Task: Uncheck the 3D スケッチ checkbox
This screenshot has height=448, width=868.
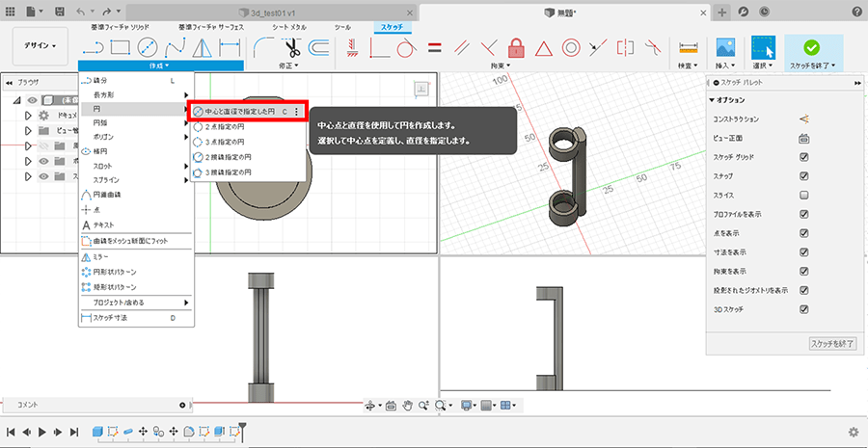Action: 803,309
